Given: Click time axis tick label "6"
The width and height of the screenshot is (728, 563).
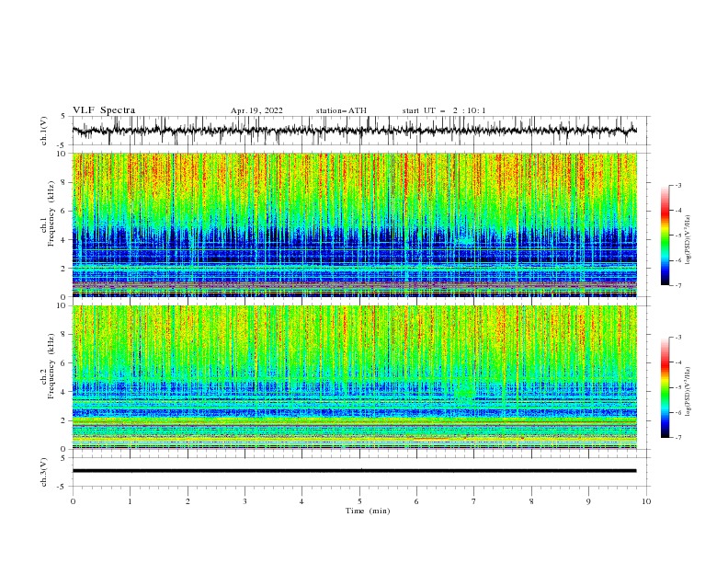Looking at the screenshot, I should pyautogui.click(x=416, y=501).
